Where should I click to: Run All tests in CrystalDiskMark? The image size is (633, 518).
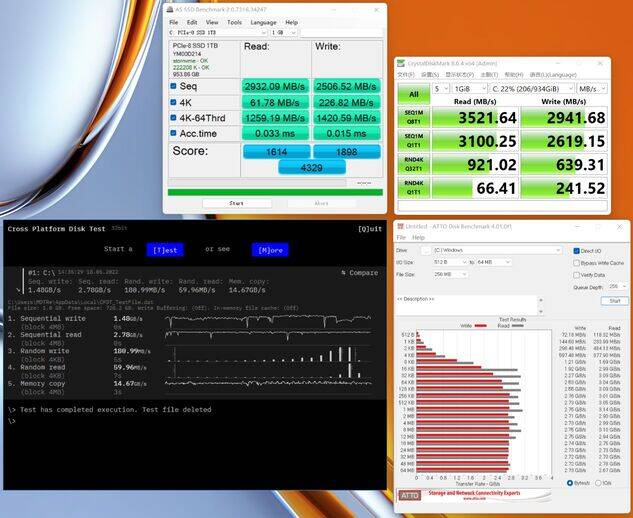click(414, 94)
